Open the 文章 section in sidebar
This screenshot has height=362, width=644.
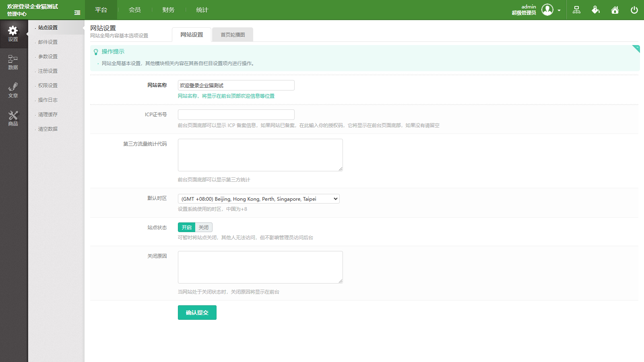click(x=13, y=90)
